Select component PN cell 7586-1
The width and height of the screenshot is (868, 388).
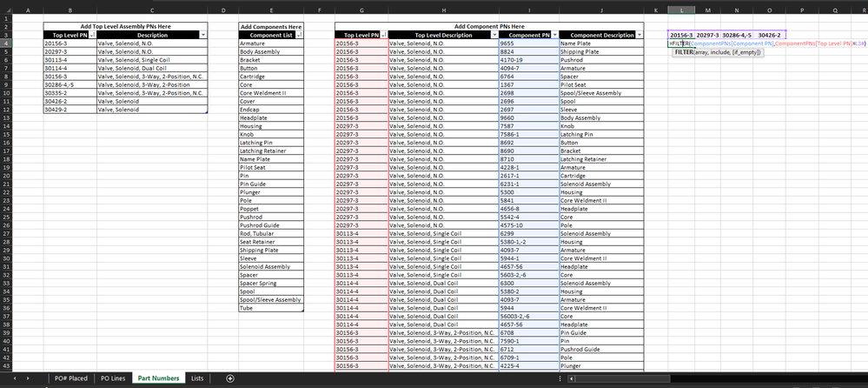pos(528,135)
